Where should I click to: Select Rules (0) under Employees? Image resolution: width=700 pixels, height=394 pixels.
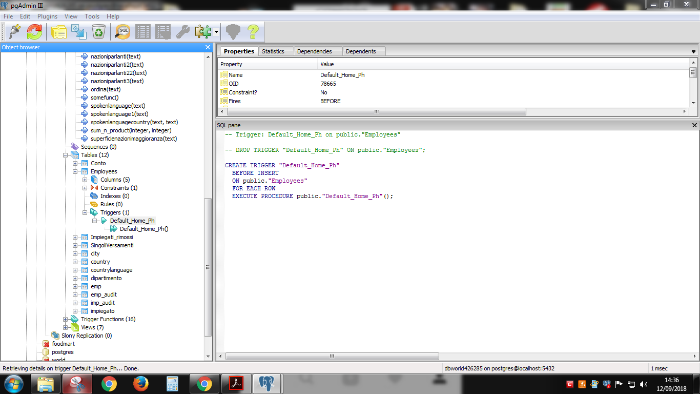pyautogui.click(x=112, y=204)
